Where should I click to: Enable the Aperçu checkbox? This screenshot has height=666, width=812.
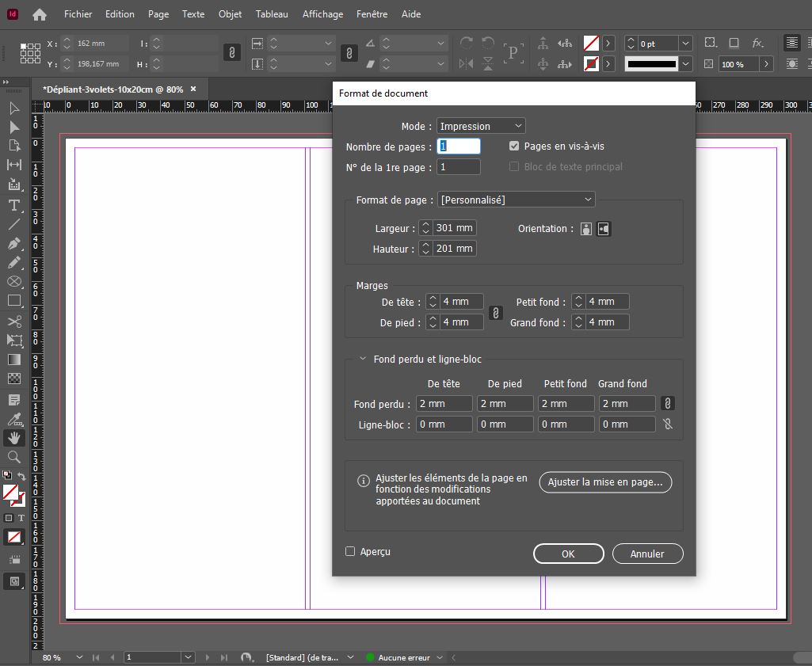pyautogui.click(x=350, y=552)
